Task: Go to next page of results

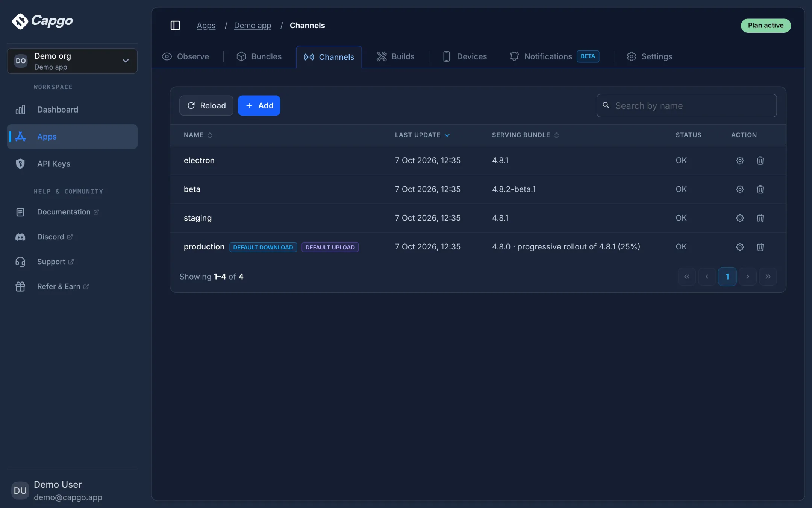Action: tap(748, 277)
